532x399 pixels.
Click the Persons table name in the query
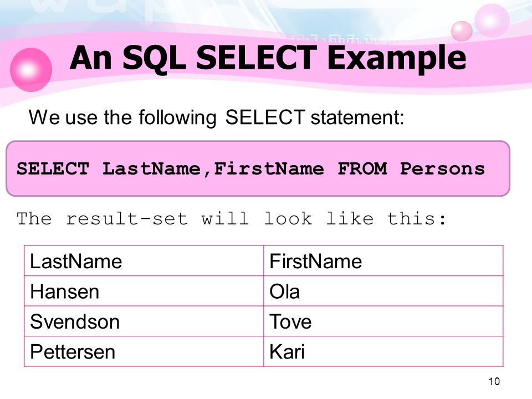(x=442, y=168)
